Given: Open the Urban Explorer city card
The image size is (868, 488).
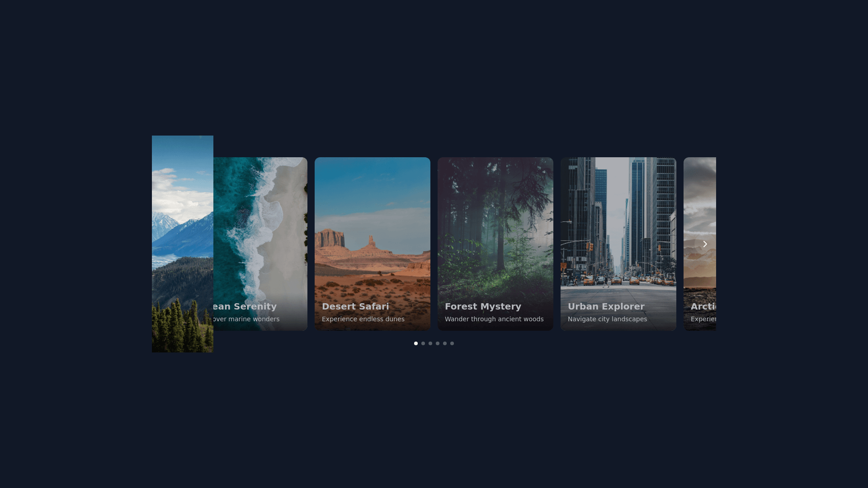Looking at the screenshot, I should coord(618,226).
